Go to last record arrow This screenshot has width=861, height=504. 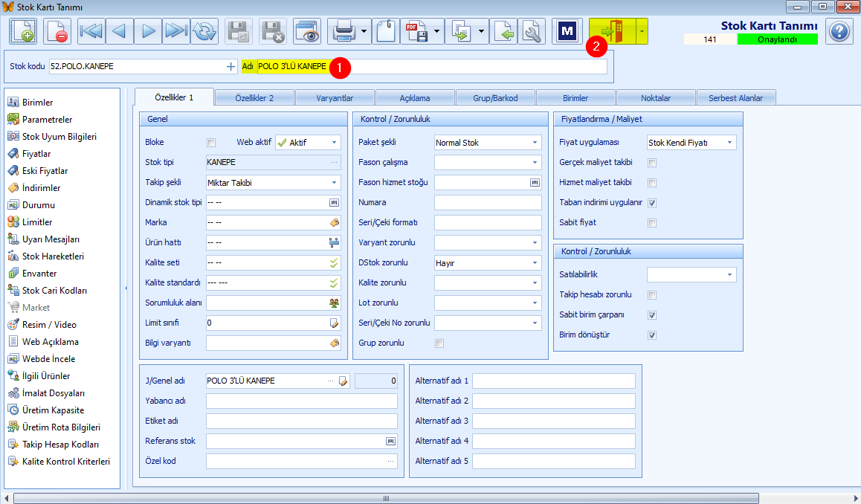click(175, 31)
